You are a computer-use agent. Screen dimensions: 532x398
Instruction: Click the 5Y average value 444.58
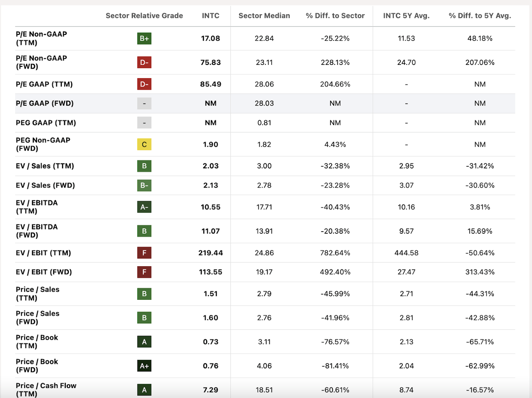pyautogui.click(x=406, y=253)
